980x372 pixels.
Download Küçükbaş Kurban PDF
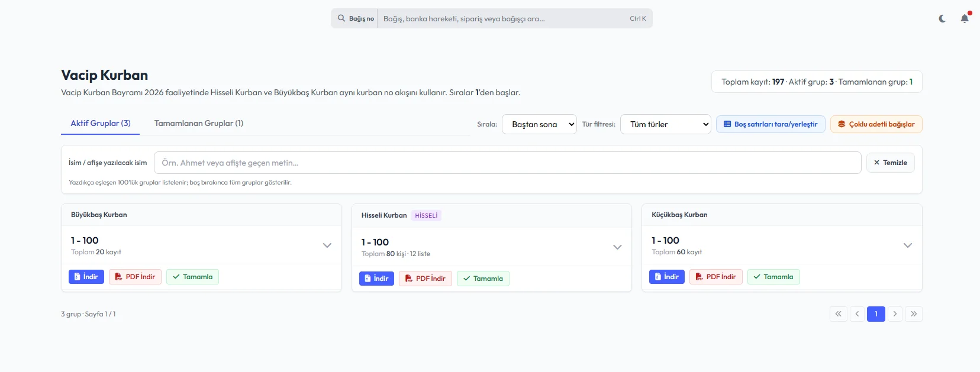point(715,277)
